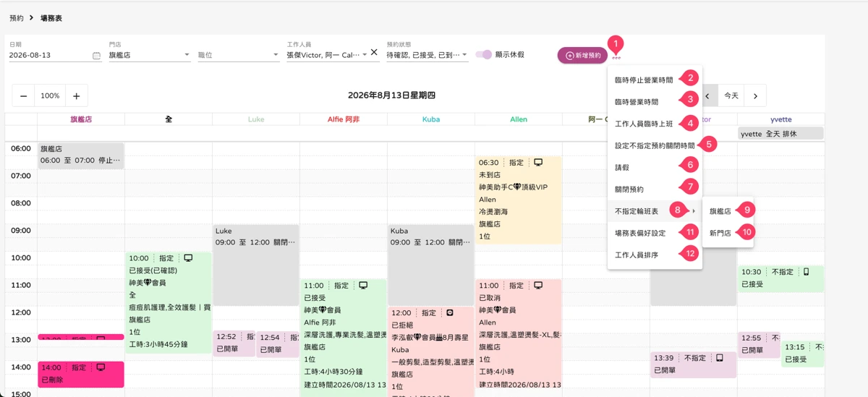Clear the 工作人員 selection with the X icon
Viewport: 868px width, 397px height.
[374, 52]
